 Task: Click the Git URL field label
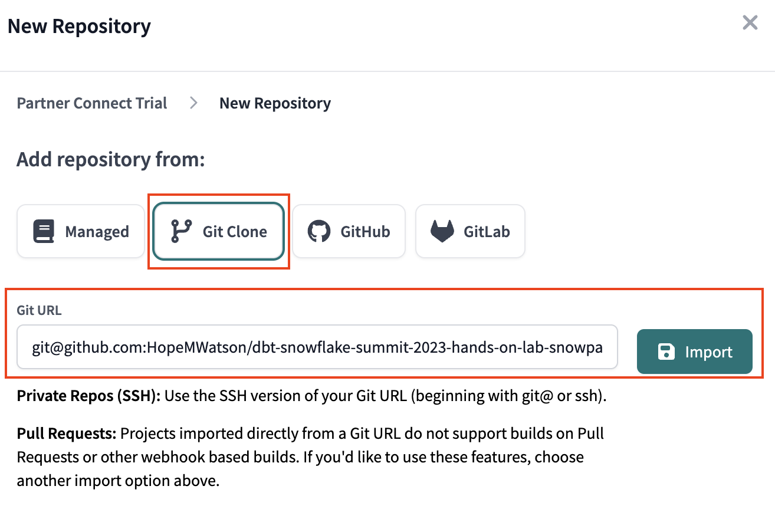click(x=39, y=310)
